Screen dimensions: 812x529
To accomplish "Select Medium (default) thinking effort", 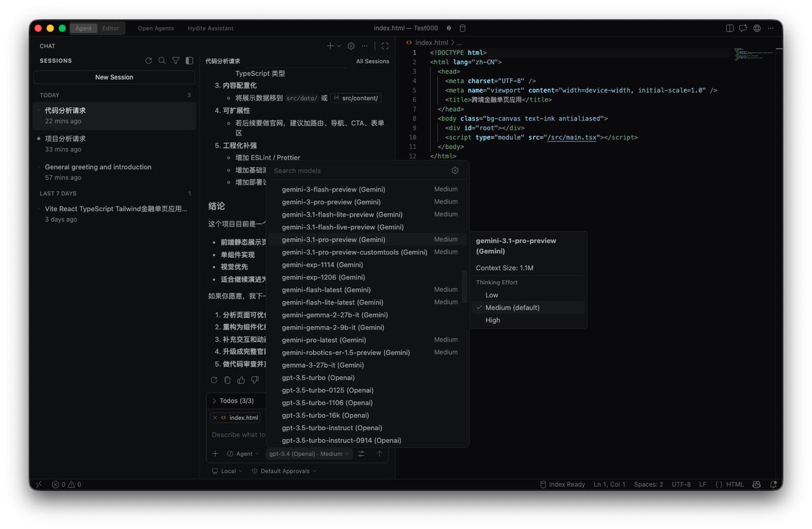I will click(528, 308).
